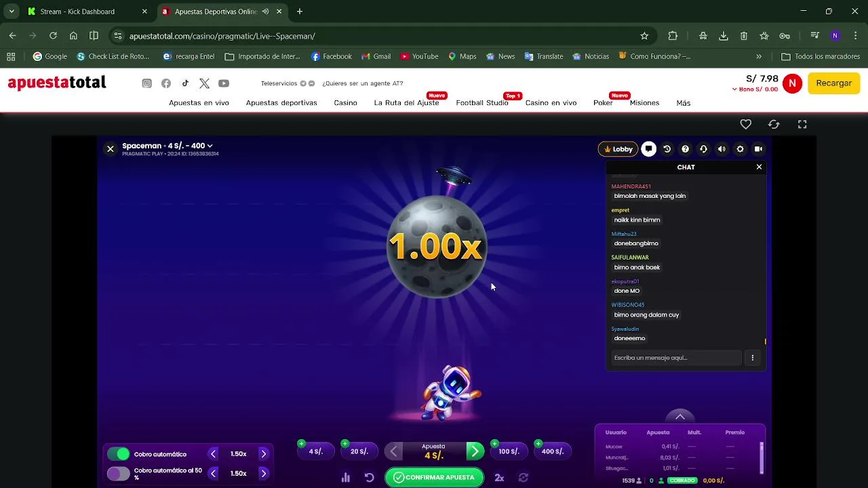Reload the game with circular arrows icon
The height and width of the screenshot is (488, 868).
tap(774, 124)
